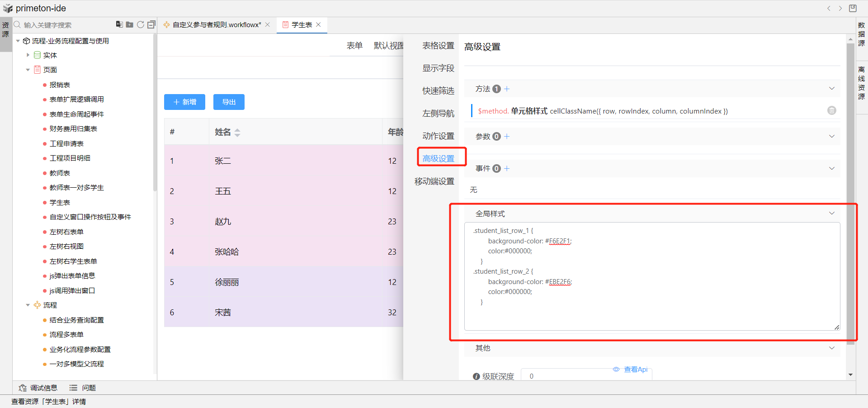
Task: Select 教师表 page in resource tree
Action: 60,173
